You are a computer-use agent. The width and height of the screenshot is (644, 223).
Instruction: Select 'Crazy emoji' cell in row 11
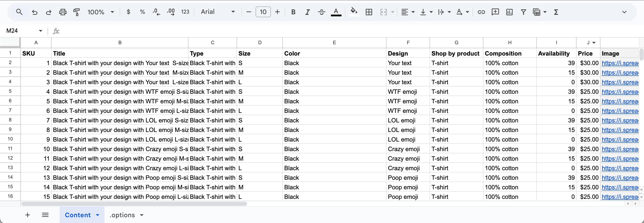(x=408, y=149)
